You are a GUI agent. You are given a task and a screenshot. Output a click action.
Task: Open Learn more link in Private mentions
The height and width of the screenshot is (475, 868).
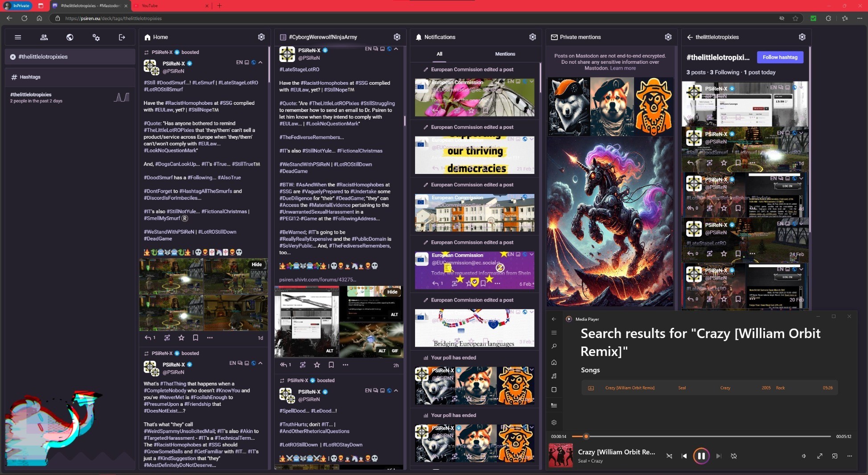point(623,68)
